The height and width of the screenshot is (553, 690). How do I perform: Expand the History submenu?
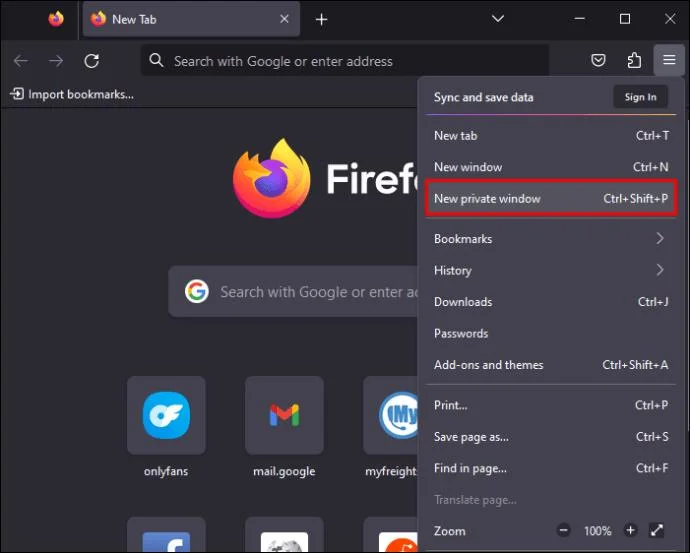pos(551,270)
